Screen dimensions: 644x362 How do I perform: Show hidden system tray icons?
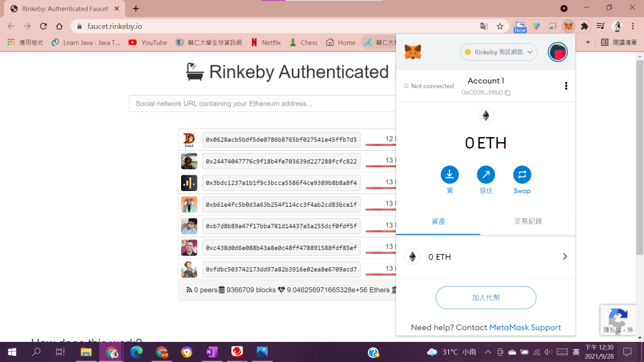488,352
